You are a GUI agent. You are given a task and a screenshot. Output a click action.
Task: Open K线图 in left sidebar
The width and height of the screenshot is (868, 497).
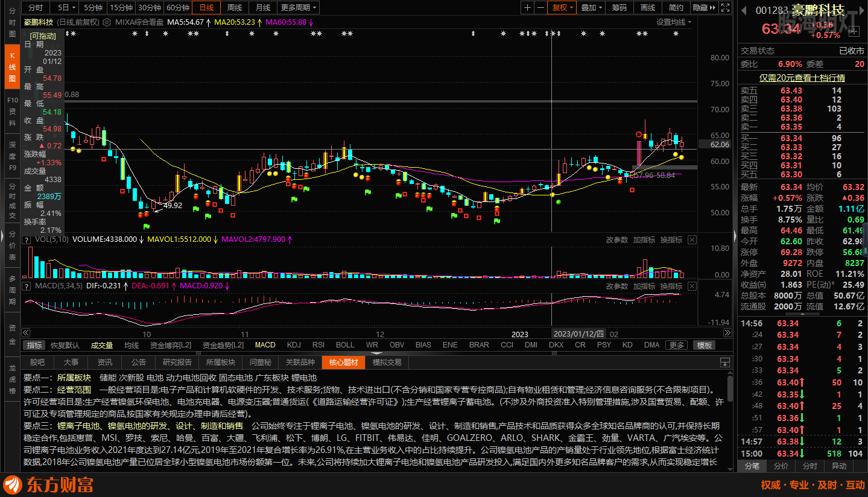11,68
